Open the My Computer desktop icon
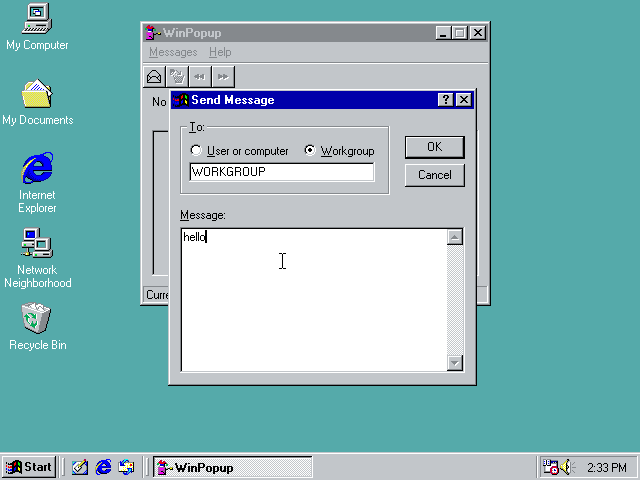 point(37,27)
